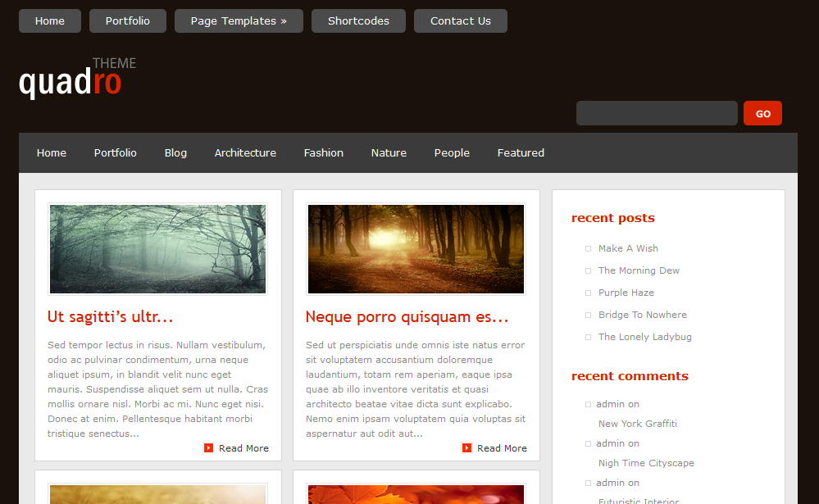Open the Shortcodes page

pyautogui.click(x=358, y=20)
